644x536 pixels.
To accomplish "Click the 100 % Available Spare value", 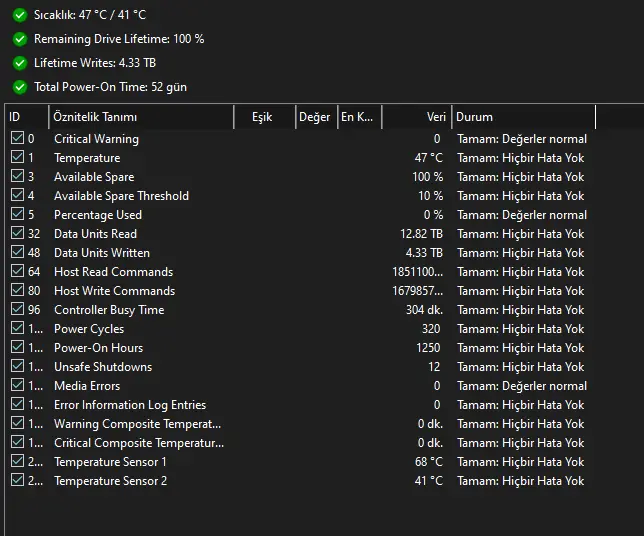I will pos(428,177).
